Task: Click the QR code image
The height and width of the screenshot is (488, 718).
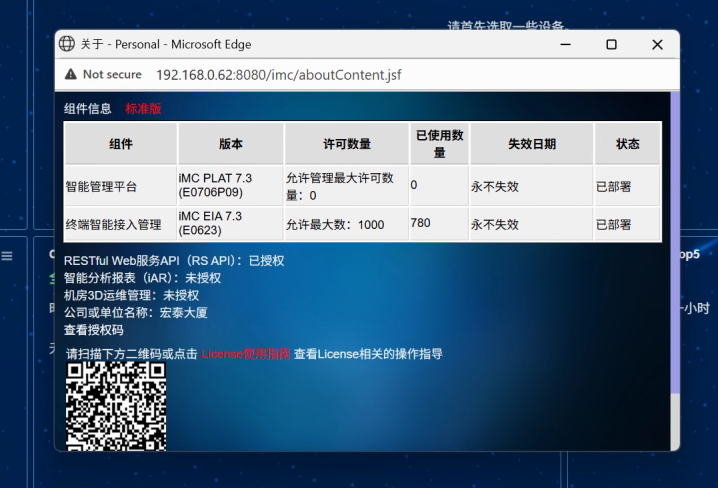Action: (x=115, y=405)
